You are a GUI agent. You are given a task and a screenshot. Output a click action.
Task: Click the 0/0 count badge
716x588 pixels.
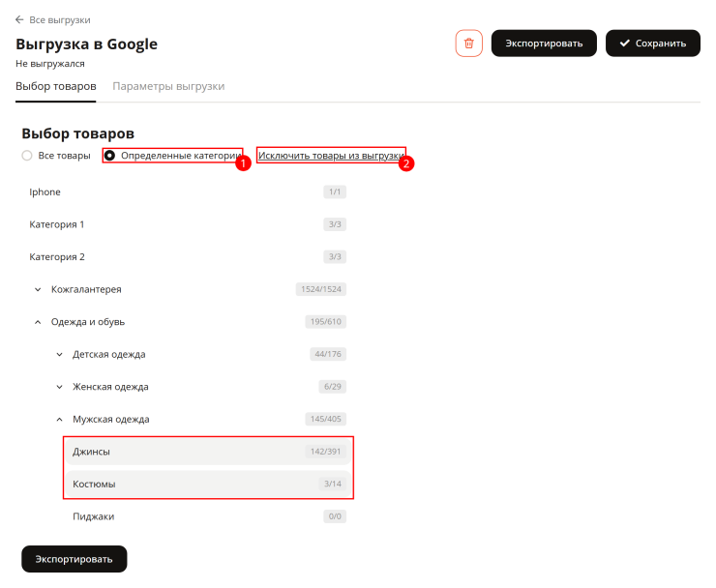pos(335,516)
